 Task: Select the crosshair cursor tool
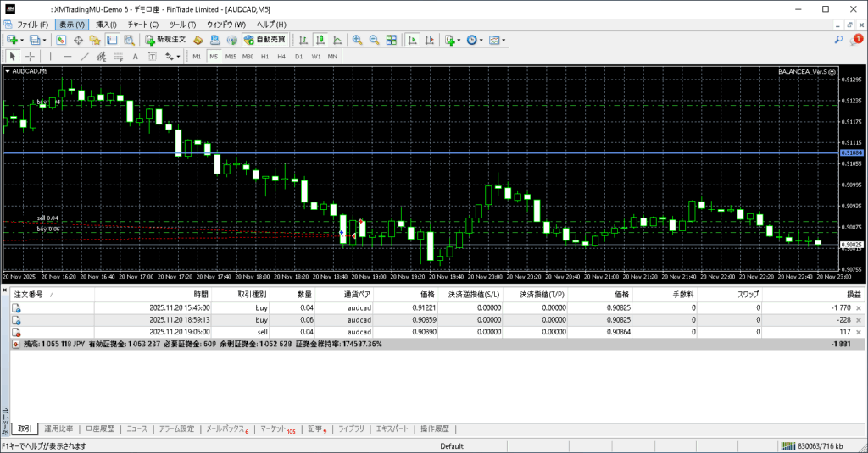coord(31,57)
